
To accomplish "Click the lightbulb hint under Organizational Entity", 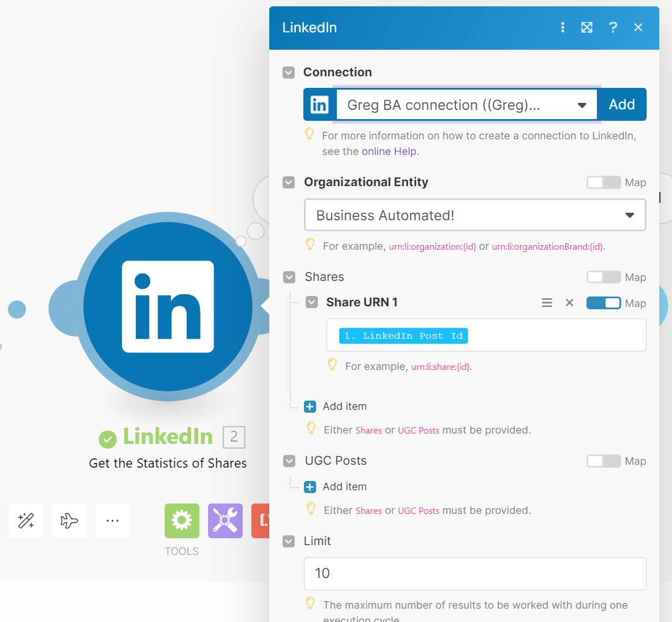I will tap(310, 245).
